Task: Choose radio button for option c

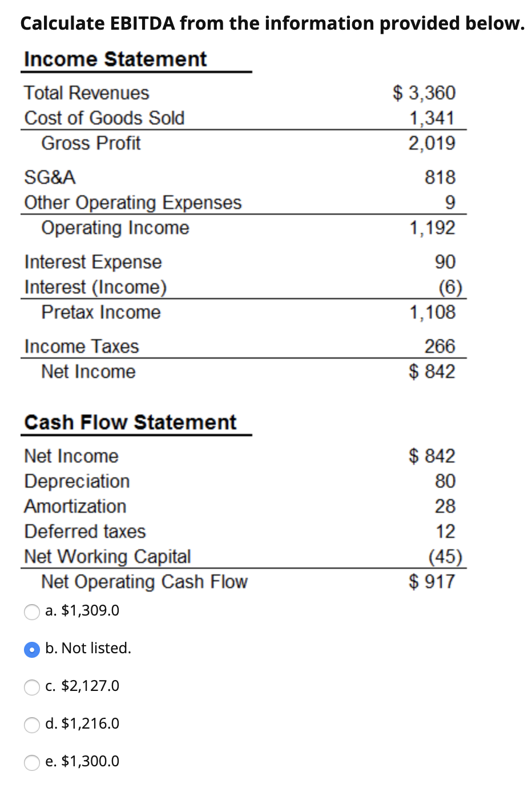Action: tap(32, 687)
